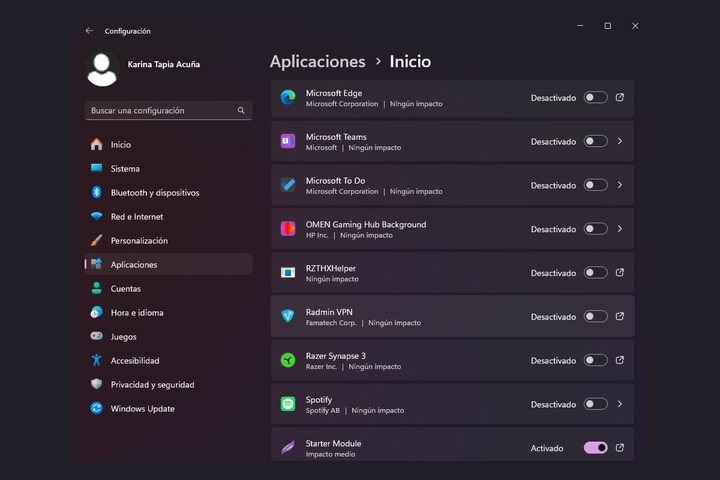Open Windows Update in sidebar

142,409
